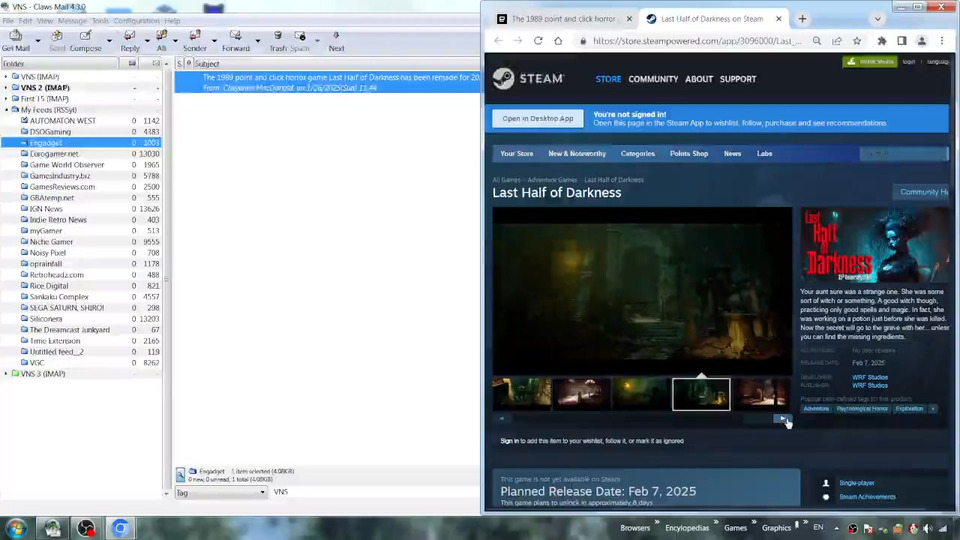
Task: Click the screenshot strip scroll bar
Action: [642, 419]
